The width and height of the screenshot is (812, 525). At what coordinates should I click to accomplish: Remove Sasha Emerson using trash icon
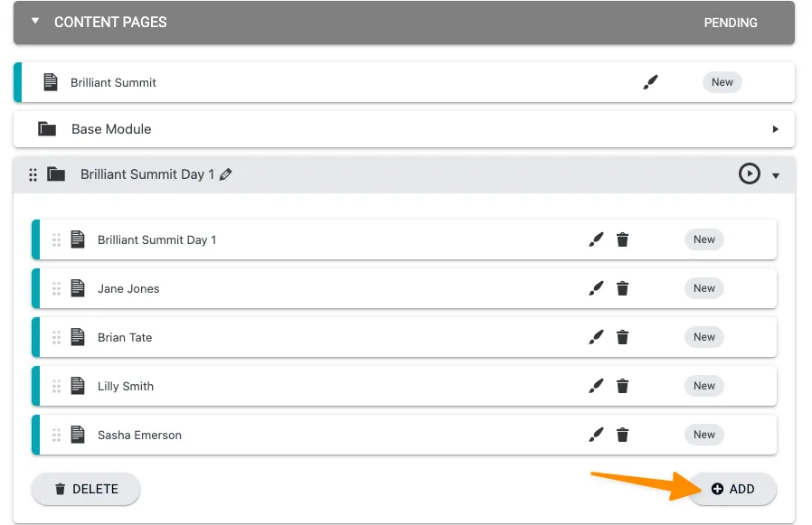[x=622, y=435]
